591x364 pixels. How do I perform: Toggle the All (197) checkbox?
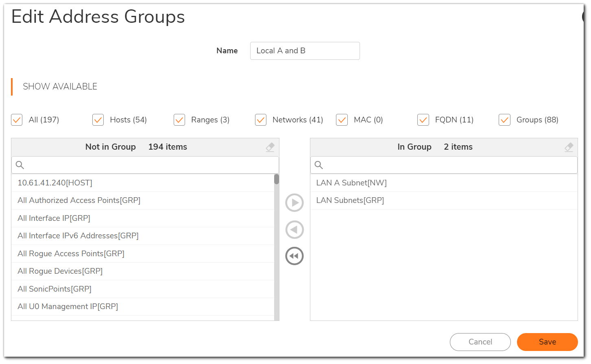point(17,120)
